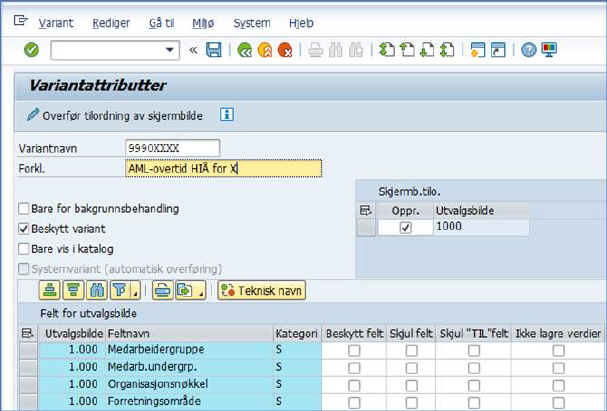
Task: Click the Find Next binoculars icon
Action: point(356,50)
